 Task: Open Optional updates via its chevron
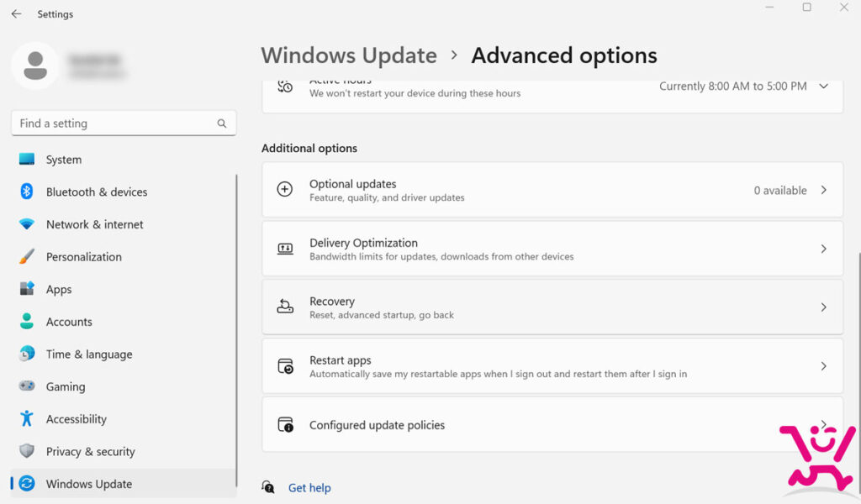(x=824, y=190)
